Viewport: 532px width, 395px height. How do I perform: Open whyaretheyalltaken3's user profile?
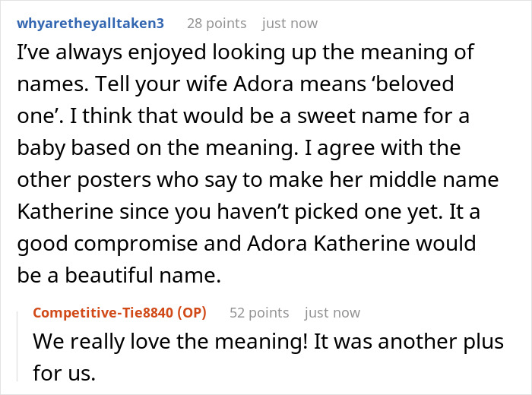point(91,24)
